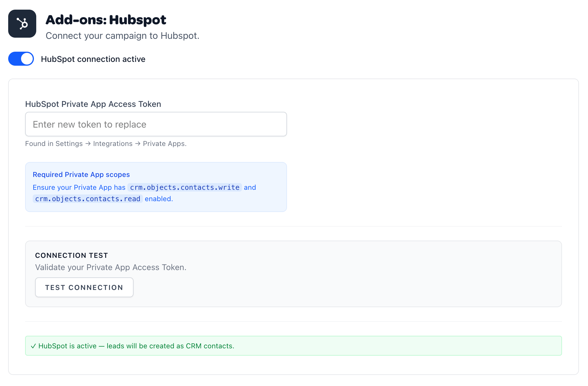The width and height of the screenshot is (588, 386).
Task: Click the HubSpot connection active label
Action: pyautogui.click(x=93, y=59)
